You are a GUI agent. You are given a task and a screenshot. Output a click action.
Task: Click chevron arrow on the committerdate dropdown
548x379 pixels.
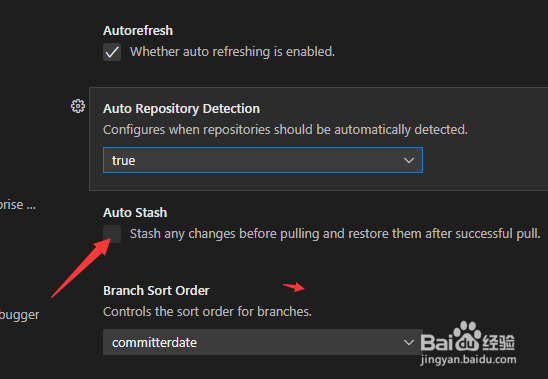click(409, 342)
